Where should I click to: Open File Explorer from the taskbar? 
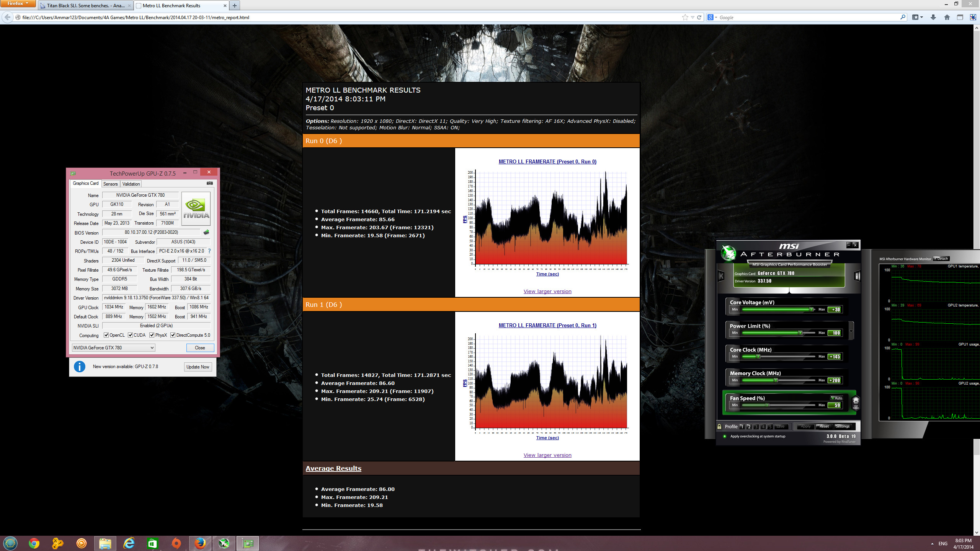coord(105,543)
